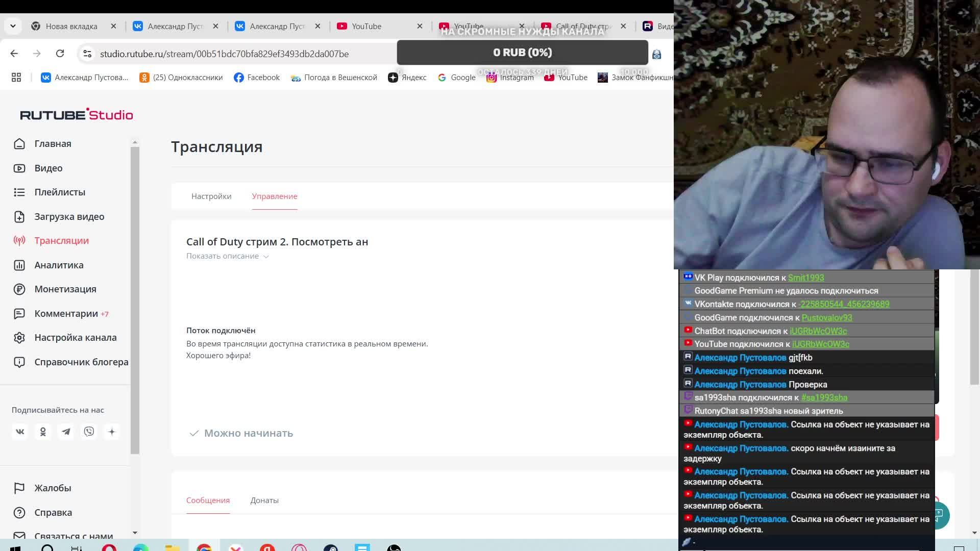Click the Плейлисты list icon
The height and width of the screenshot is (551, 980).
[x=19, y=192]
